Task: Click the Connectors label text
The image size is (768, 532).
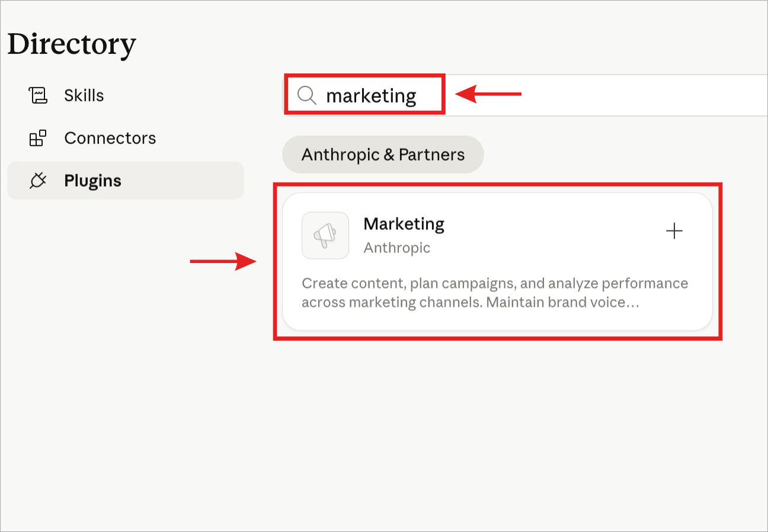Action: click(110, 138)
